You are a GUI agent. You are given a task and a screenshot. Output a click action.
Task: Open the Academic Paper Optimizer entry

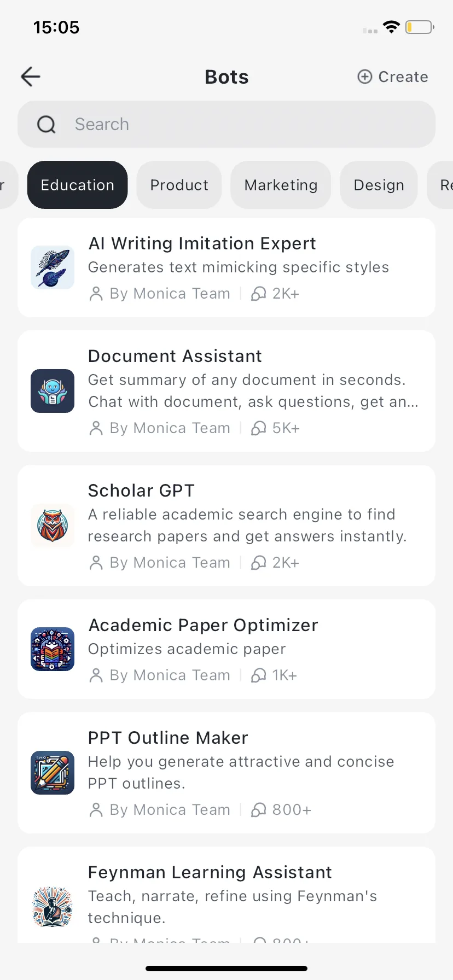pos(226,649)
